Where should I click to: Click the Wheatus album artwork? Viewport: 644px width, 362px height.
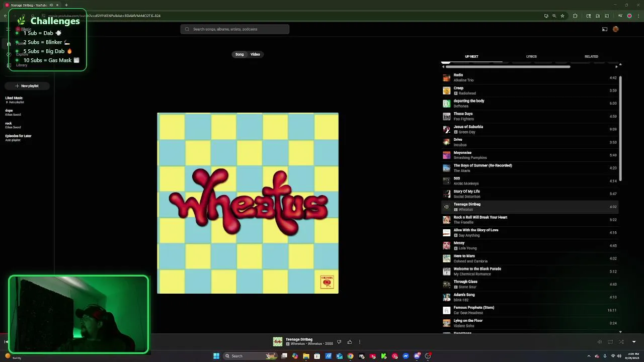tap(248, 203)
